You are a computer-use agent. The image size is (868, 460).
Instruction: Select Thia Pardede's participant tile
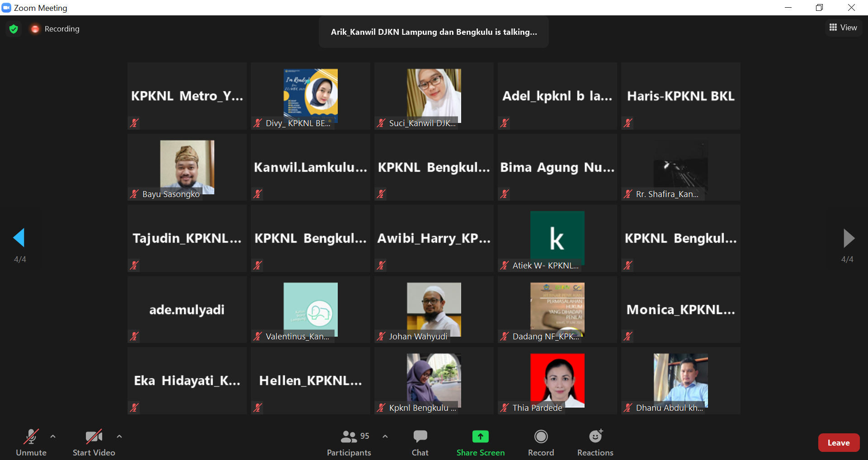(557, 380)
